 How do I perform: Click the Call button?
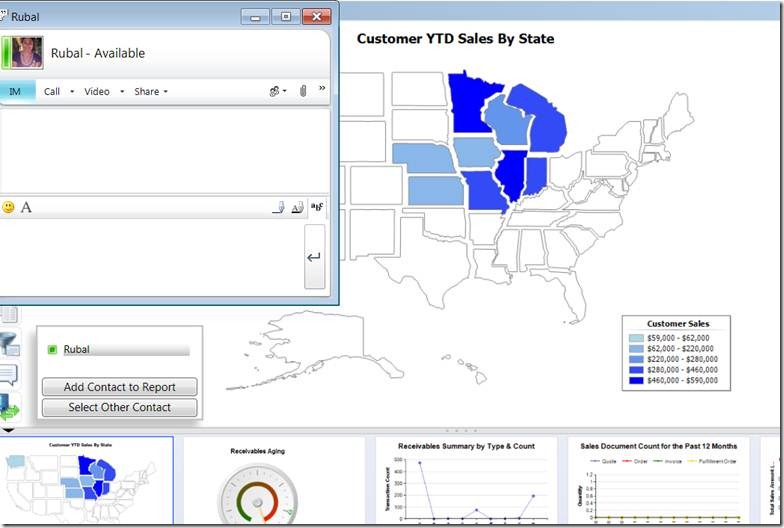click(x=52, y=92)
